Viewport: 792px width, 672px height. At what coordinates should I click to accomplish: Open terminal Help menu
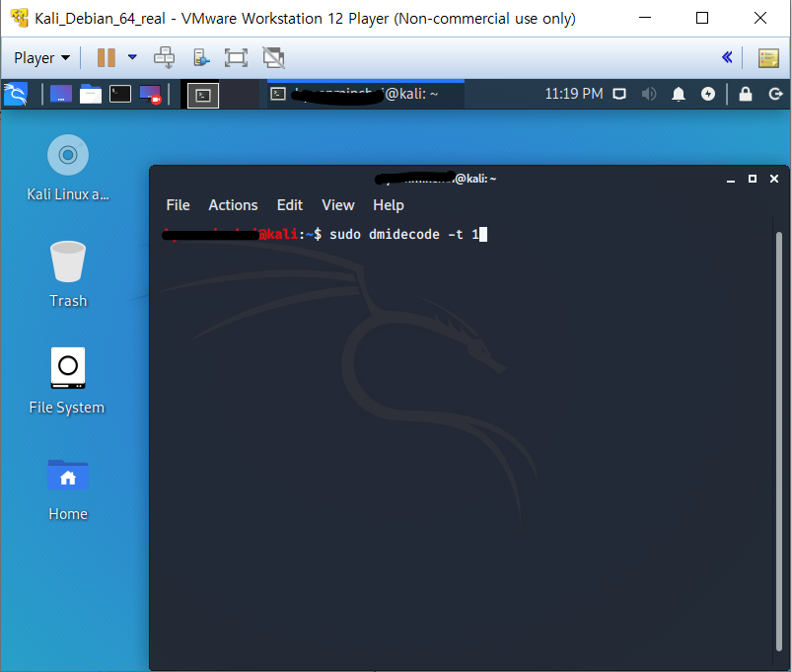coord(389,205)
